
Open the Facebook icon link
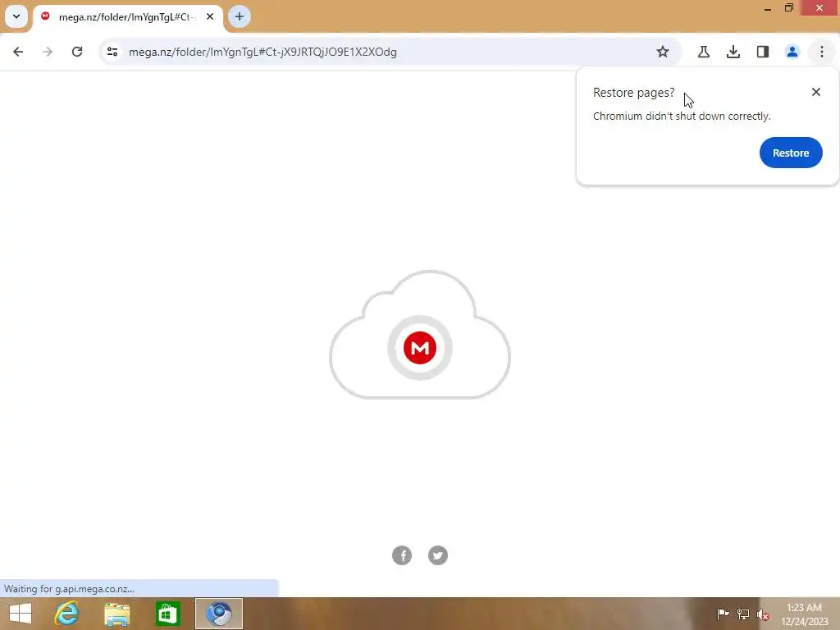(402, 555)
